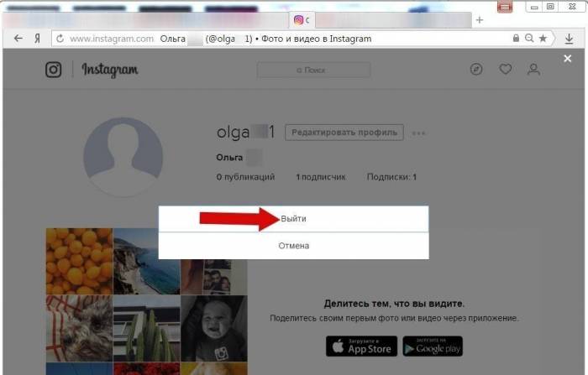Click the lock icon in address bar
Image resolution: width=588 pixels, height=375 pixels.
tap(516, 39)
